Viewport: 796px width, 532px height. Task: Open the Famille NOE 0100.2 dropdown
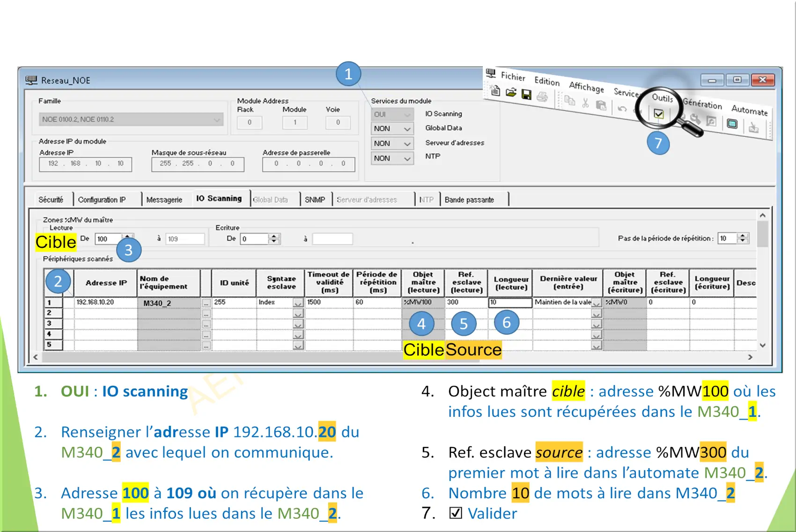coord(131,119)
